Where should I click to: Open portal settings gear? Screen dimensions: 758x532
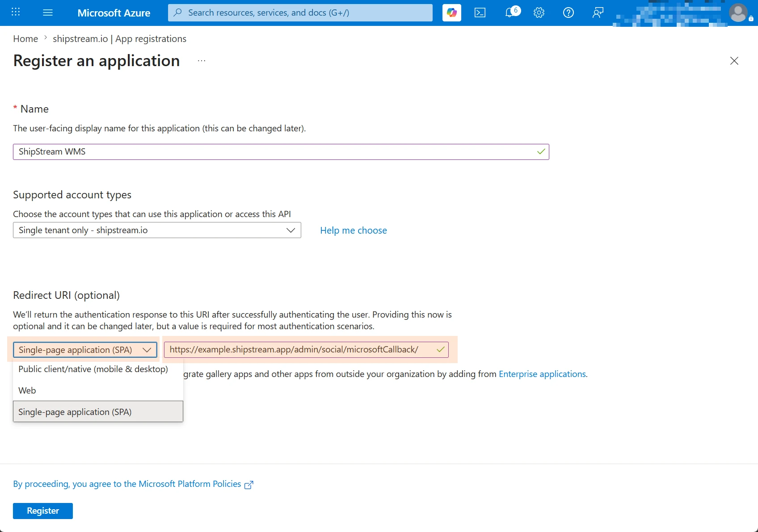click(539, 13)
